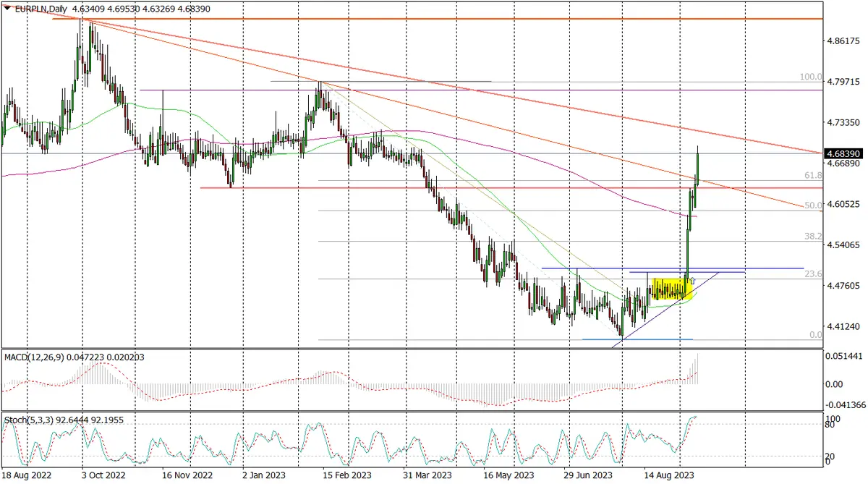The image size is (868, 484).
Task: Click the MACD(12,26,9) indicator label
Action: pyautogui.click(x=35, y=357)
